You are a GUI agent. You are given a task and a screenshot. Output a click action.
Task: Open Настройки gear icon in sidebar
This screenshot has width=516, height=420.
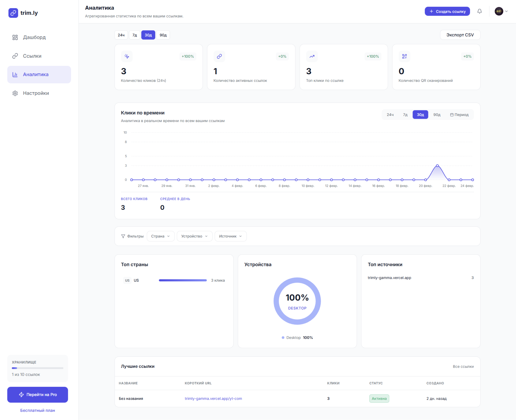[15, 93]
